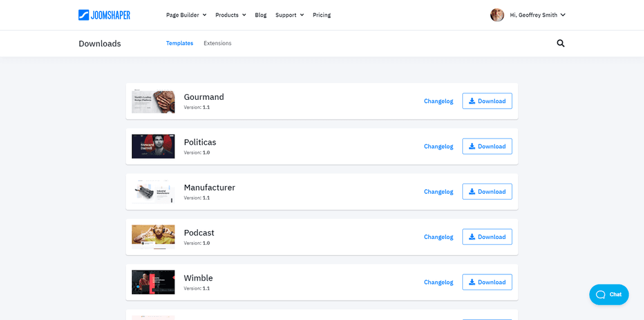Expand the Products dropdown menu

pyautogui.click(x=231, y=15)
